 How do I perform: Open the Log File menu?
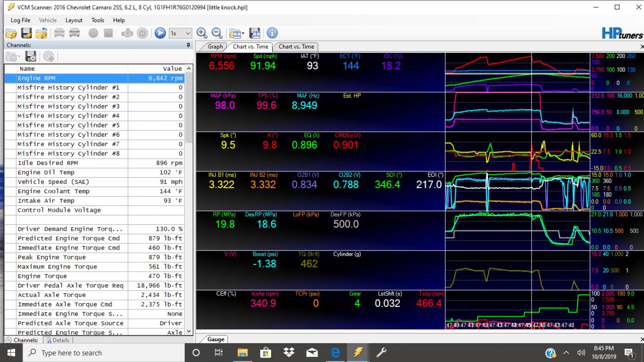[x=20, y=20]
